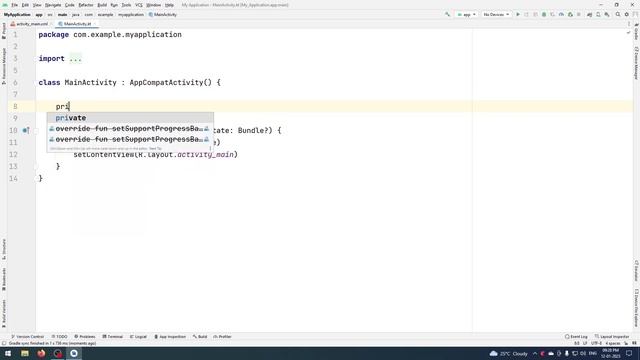Open the Build tool window
Viewport: 640px width, 360px height.
[x=200, y=337]
